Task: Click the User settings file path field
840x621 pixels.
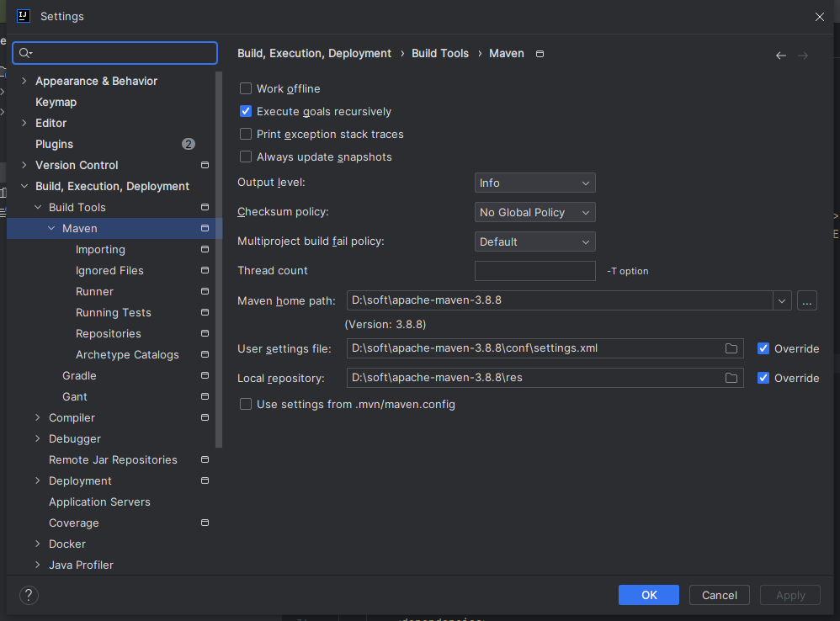Action: [545, 348]
